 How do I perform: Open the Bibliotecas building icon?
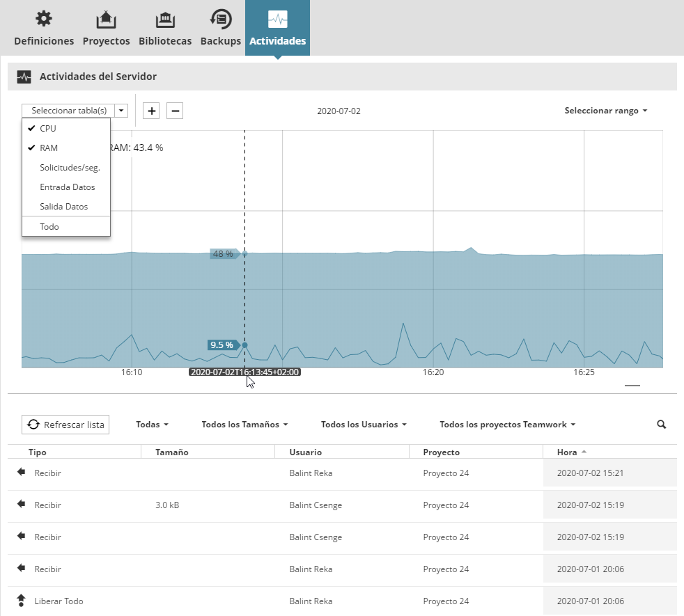[164, 19]
